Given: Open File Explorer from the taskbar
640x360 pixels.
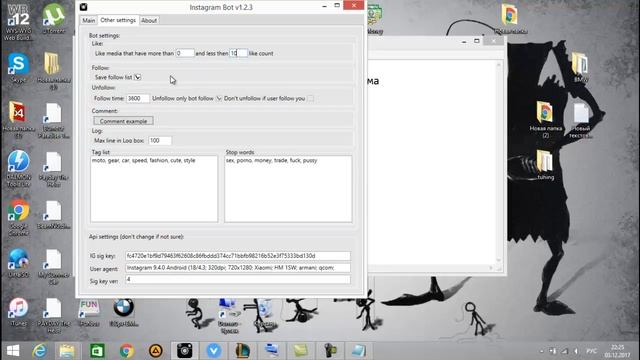Looking at the screenshot, I should pyautogui.click(x=67, y=351).
